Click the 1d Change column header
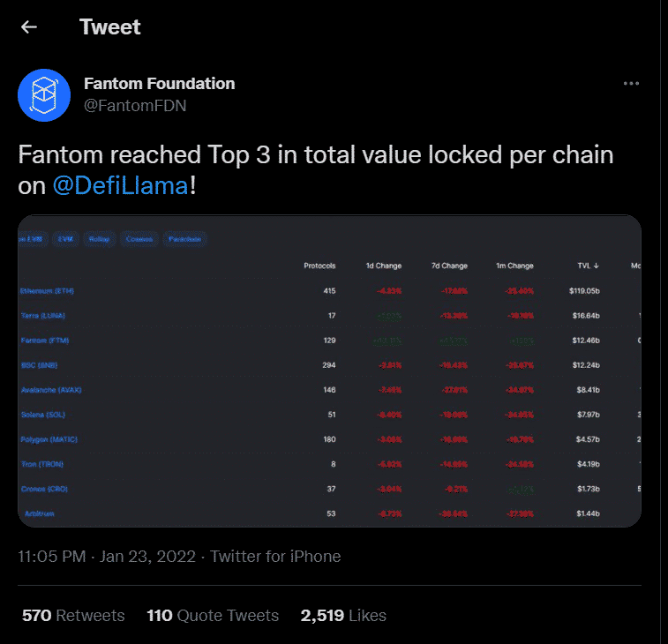This screenshot has width=668, height=644. pos(384,266)
